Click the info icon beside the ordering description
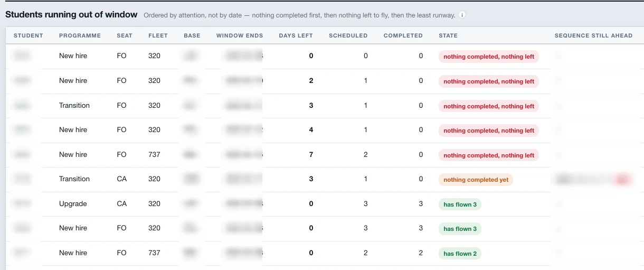This screenshot has width=644, height=270. click(x=462, y=15)
